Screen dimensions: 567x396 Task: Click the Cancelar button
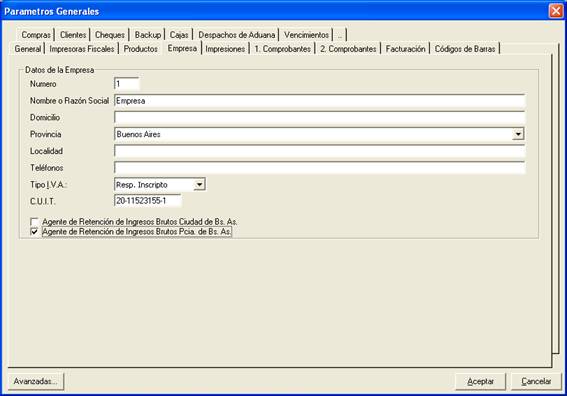click(536, 382)
